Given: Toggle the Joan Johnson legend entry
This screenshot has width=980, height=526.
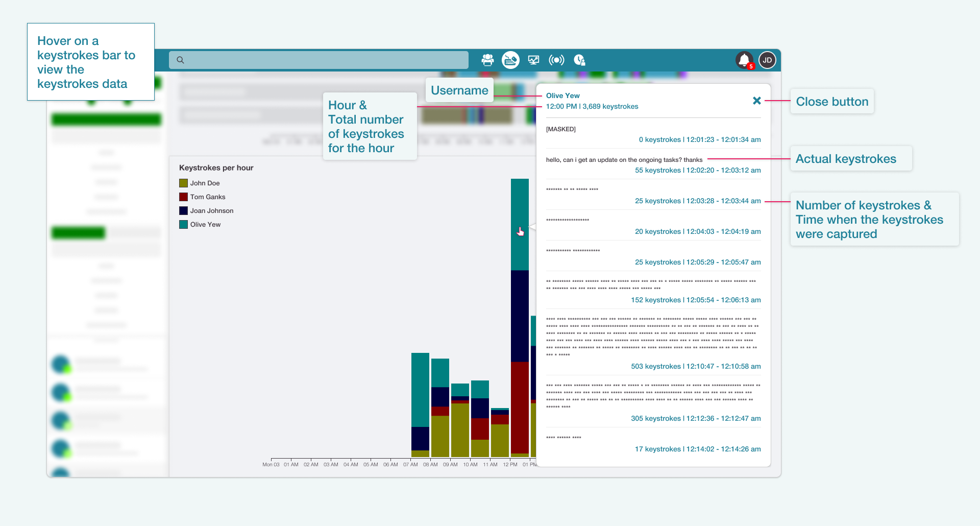Looking at the screenshot, I should coord(206,210).
